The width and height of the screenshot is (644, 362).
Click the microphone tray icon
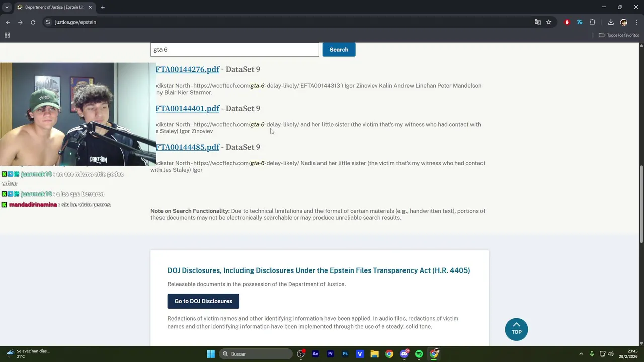click(x=592, y=354)
